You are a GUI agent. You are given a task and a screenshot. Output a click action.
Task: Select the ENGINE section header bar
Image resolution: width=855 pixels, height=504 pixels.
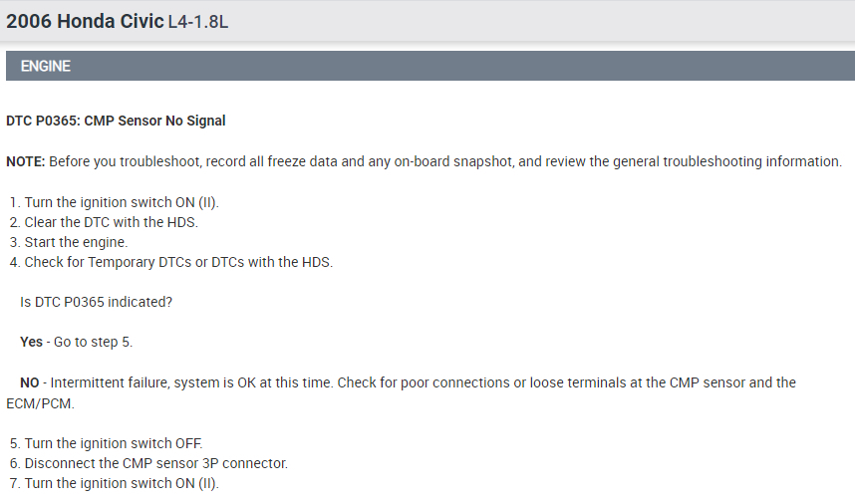427,66
